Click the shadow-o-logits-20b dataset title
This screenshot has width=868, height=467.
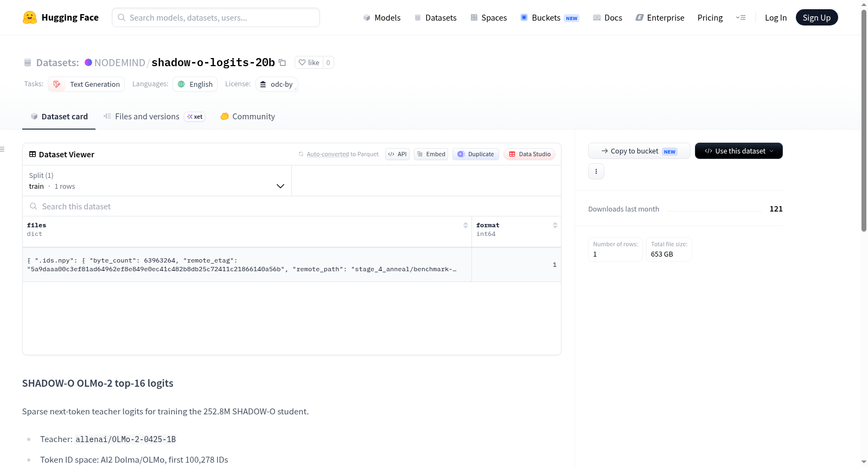213,62
